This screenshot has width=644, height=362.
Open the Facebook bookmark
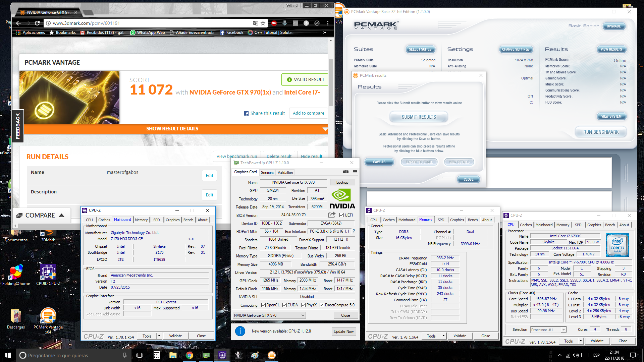(x=231, y=33)
